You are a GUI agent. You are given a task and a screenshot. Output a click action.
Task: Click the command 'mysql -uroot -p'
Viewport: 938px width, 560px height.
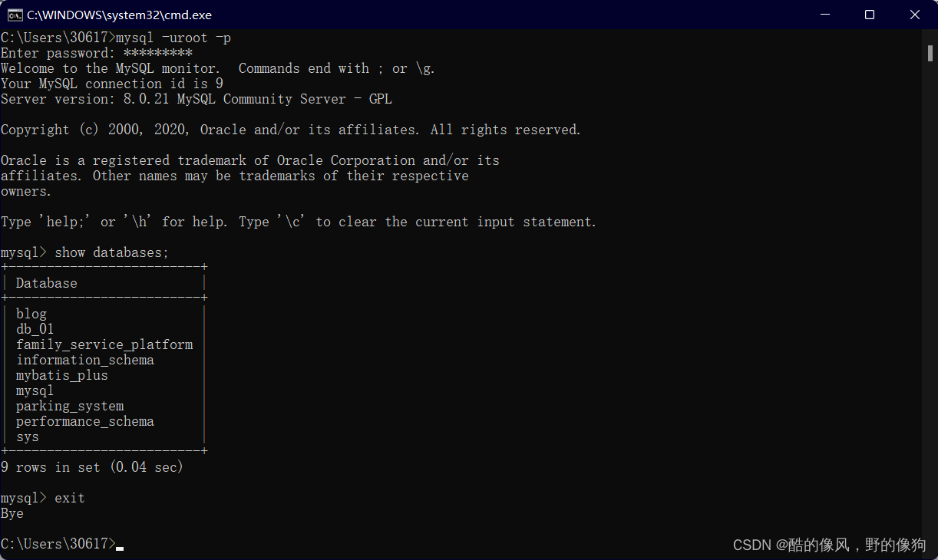(173, 38)
